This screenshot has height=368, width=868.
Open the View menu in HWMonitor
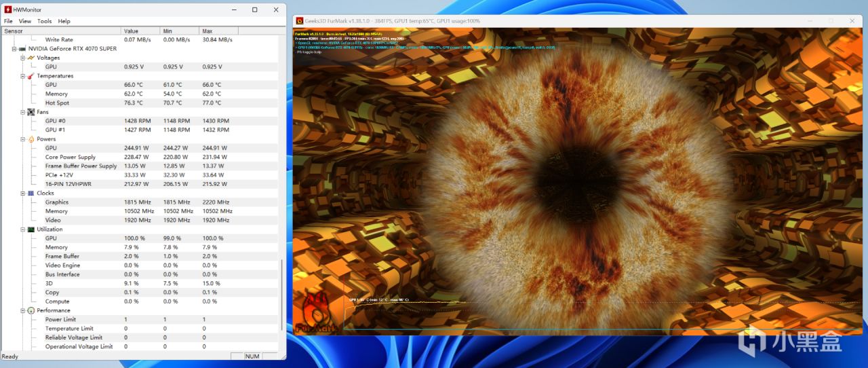tap(24, 21)
